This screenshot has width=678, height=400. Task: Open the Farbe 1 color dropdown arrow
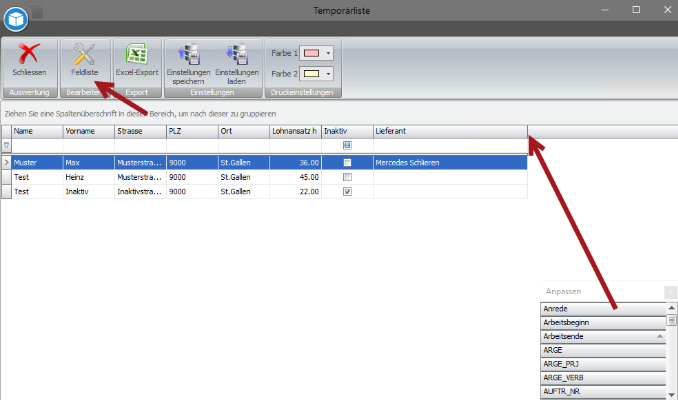point(328,53)
